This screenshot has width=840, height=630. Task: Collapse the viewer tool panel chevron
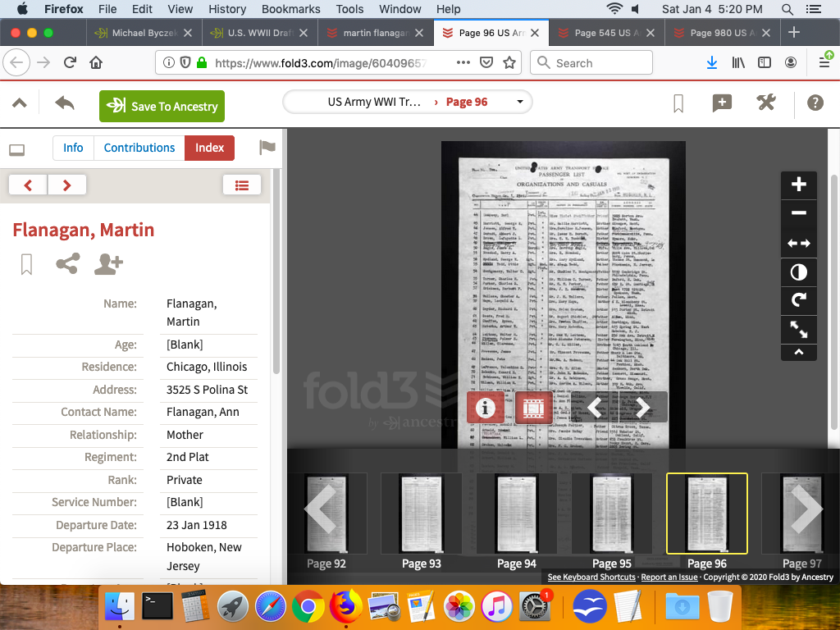tap(798, 353)
